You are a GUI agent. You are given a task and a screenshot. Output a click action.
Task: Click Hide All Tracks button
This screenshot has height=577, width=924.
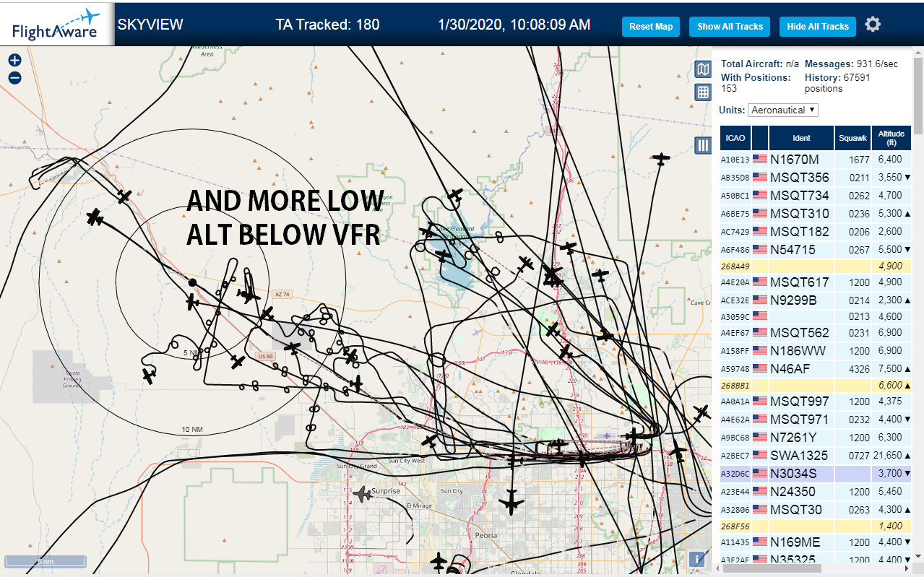[818, 27]
